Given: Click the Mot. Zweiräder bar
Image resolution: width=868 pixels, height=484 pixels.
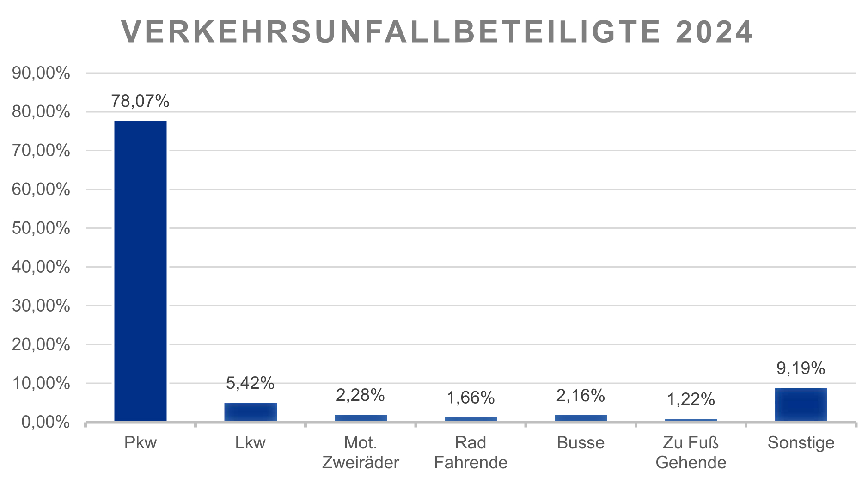Looking at the screenshot, I should pyautogui.click(x=361, y=417).
